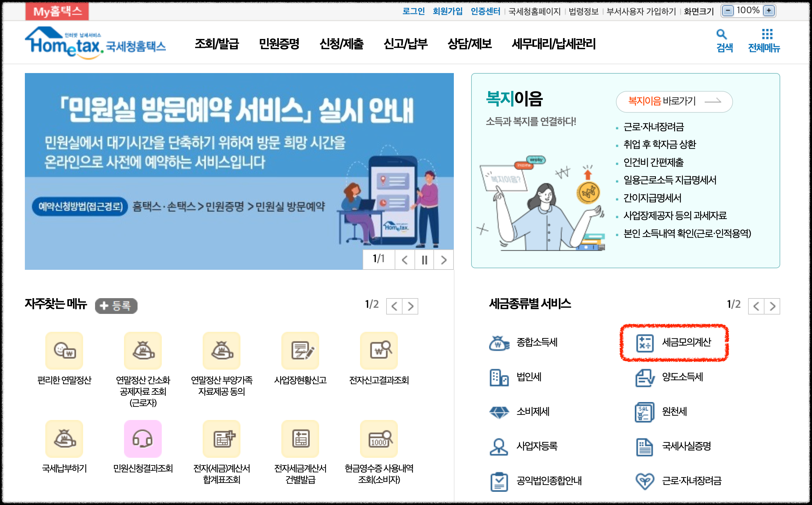
Task: Click the 로그인 link
Action: point(413,11)
